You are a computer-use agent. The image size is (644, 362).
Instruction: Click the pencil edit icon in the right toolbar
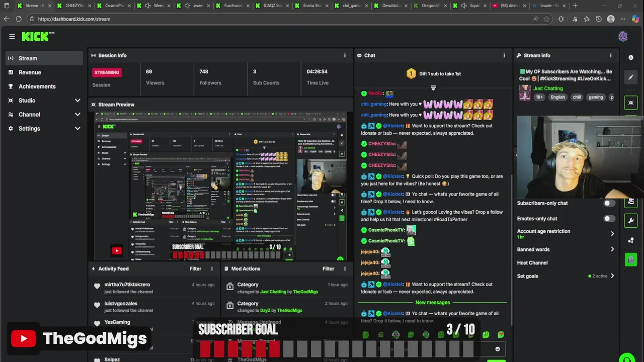[631, 77]
